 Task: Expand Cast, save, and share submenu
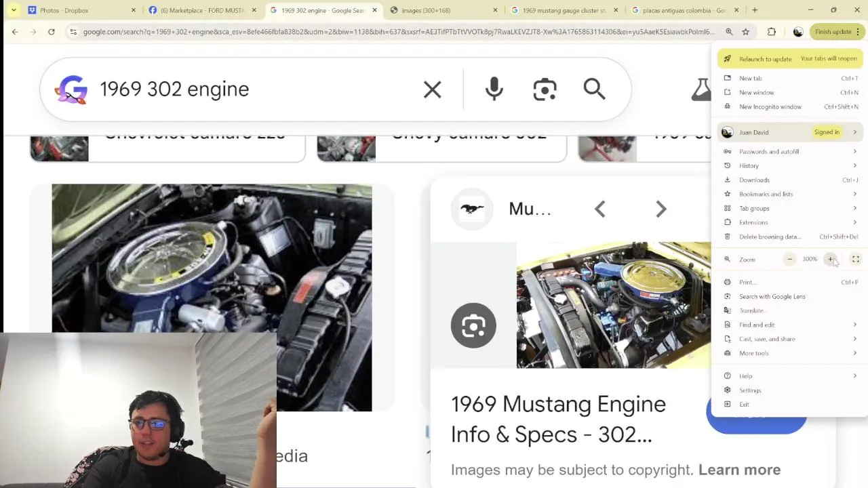coord(790,339)
